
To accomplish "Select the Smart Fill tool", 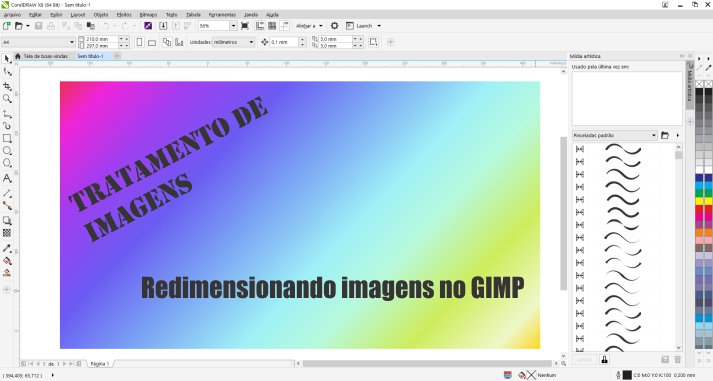I will point(7,273).
